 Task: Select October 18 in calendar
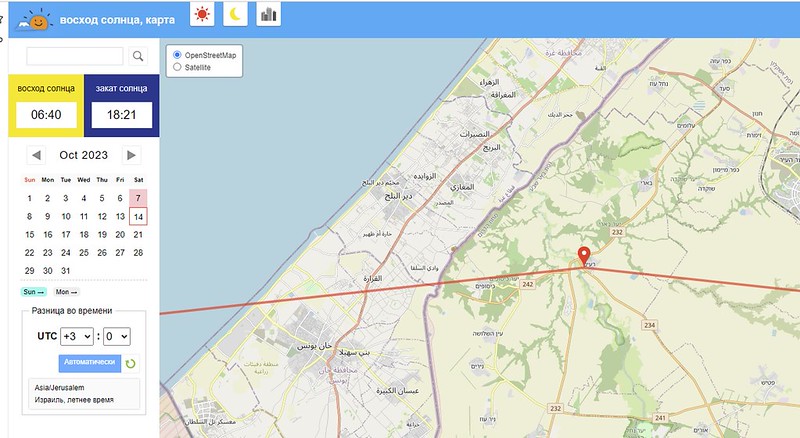pyautogui.click(x=84, y=234)
